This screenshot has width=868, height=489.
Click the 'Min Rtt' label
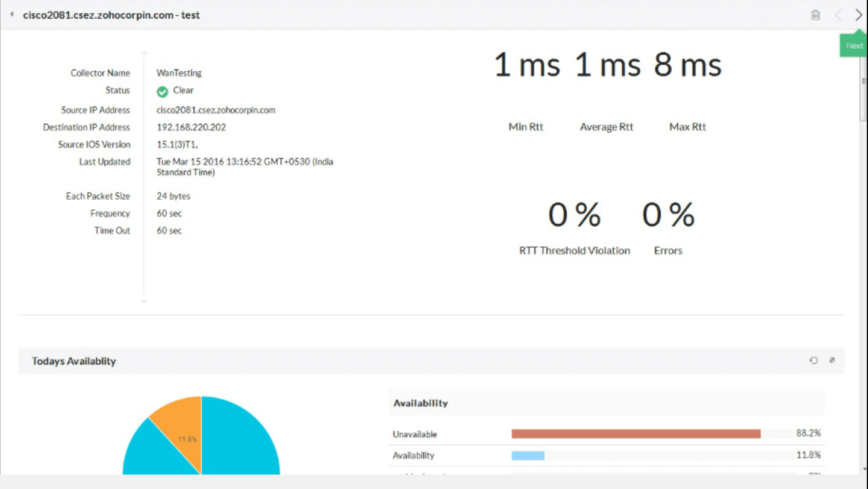click(526, 127)
